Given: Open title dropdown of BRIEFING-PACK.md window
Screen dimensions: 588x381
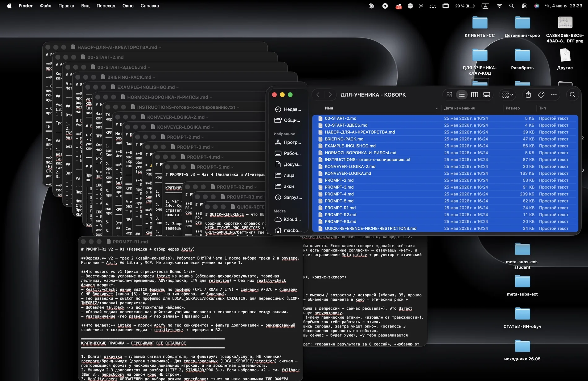Looking at the screenshot, I should click(x=154, y=77).
